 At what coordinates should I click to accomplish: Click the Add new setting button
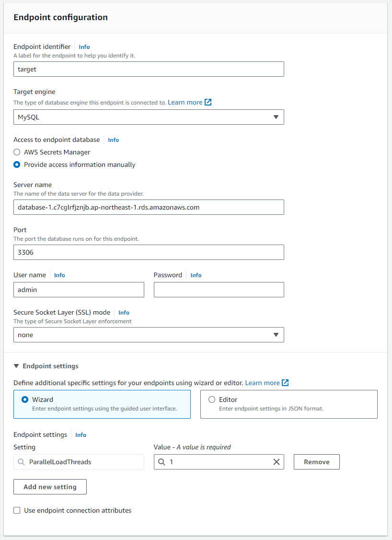(x=50, y=487)
